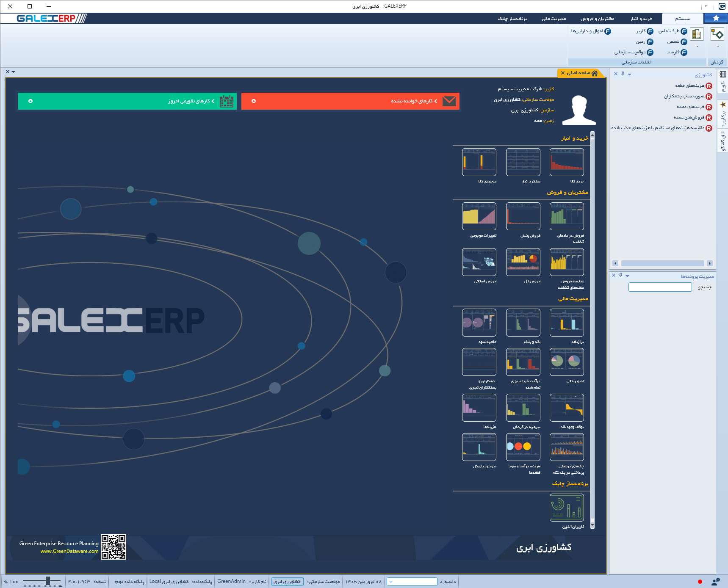Open the عملکرد انبار dashboard
The image size is (728, 588).
tap(523, 162)
